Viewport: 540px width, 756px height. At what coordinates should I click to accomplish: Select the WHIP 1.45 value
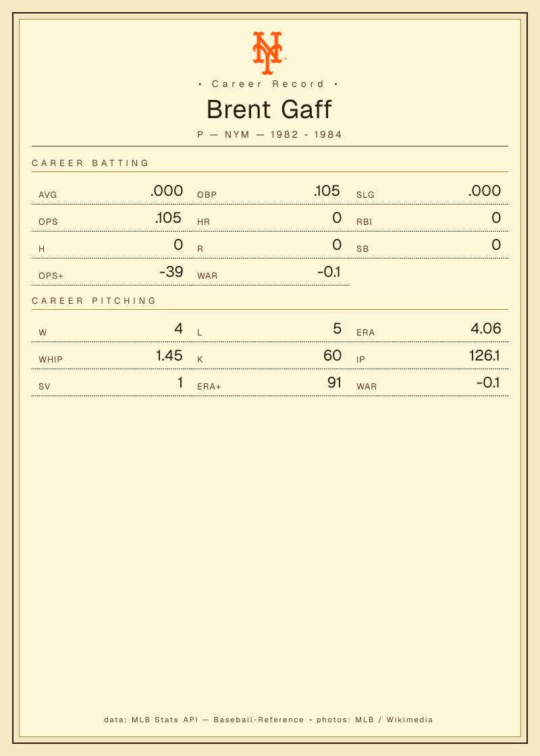click(169, 355)
